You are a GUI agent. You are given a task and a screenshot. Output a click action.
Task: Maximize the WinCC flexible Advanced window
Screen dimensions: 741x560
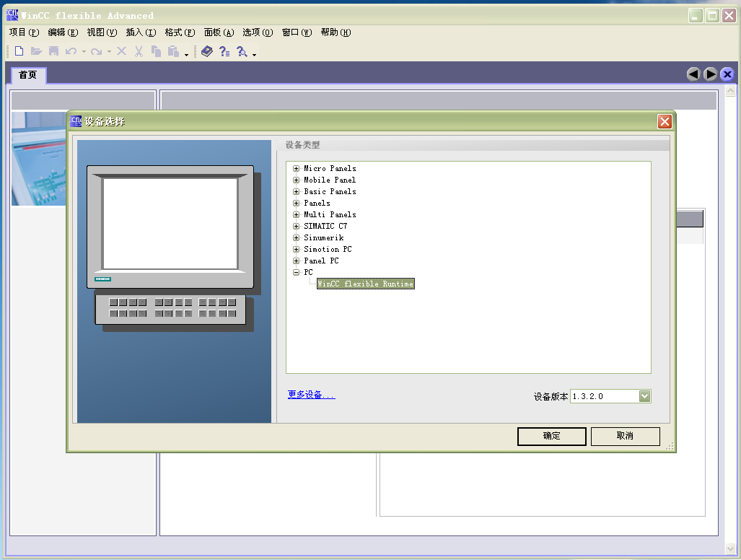click(712, 16)
